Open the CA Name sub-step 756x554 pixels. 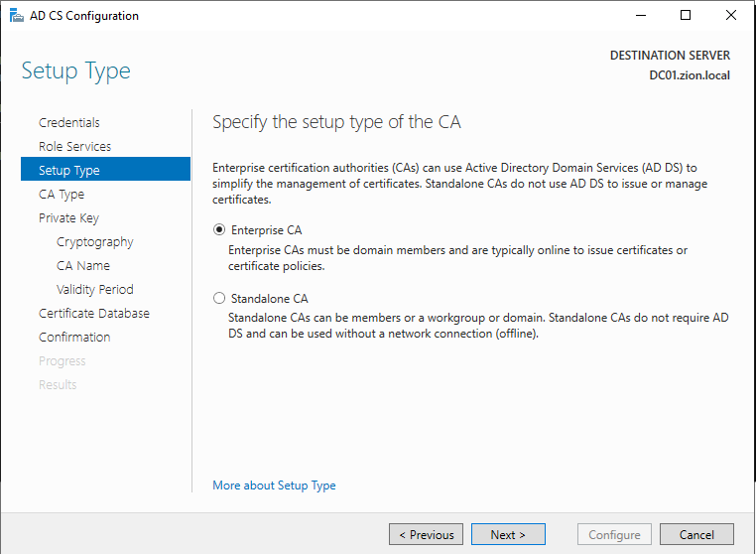(83, 266)
